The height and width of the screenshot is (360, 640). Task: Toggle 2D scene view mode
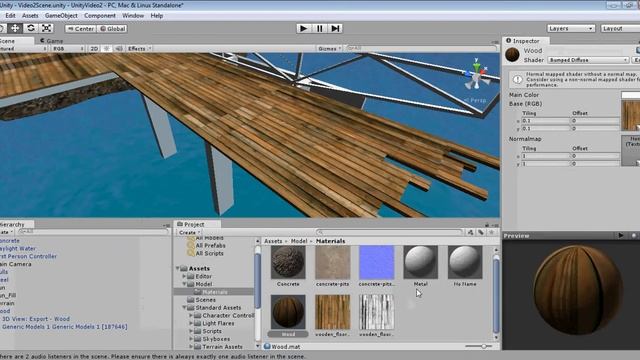94,49
